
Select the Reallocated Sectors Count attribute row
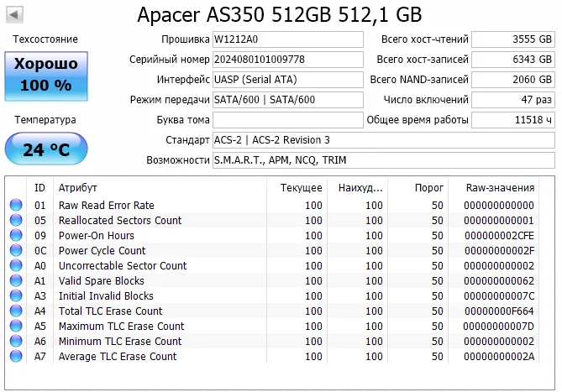tap(272, 220)
